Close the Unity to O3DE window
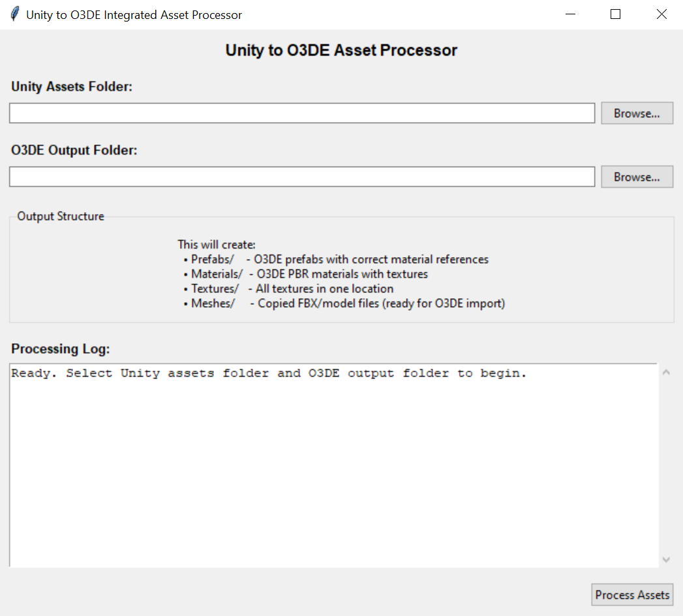 (x=661, y=14)
